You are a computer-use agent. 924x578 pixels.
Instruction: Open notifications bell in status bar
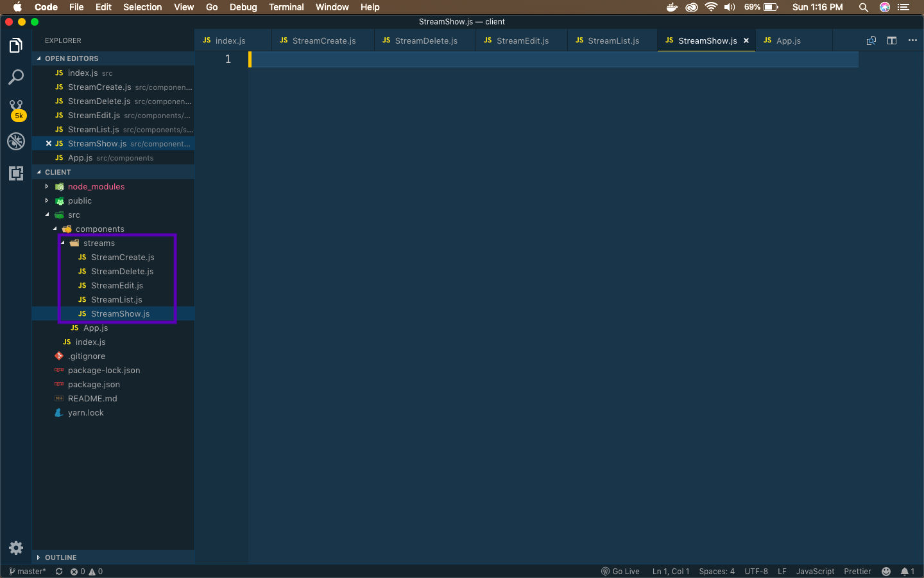pos(907,572)
